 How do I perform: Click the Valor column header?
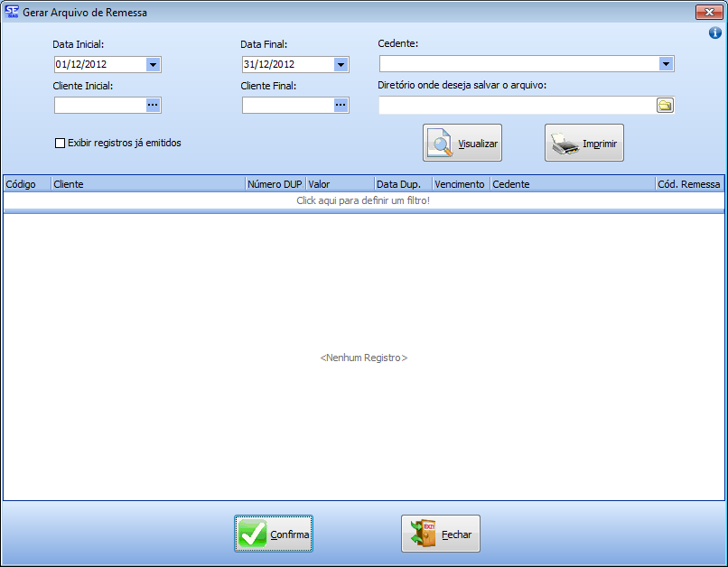[x=339, y=184]
